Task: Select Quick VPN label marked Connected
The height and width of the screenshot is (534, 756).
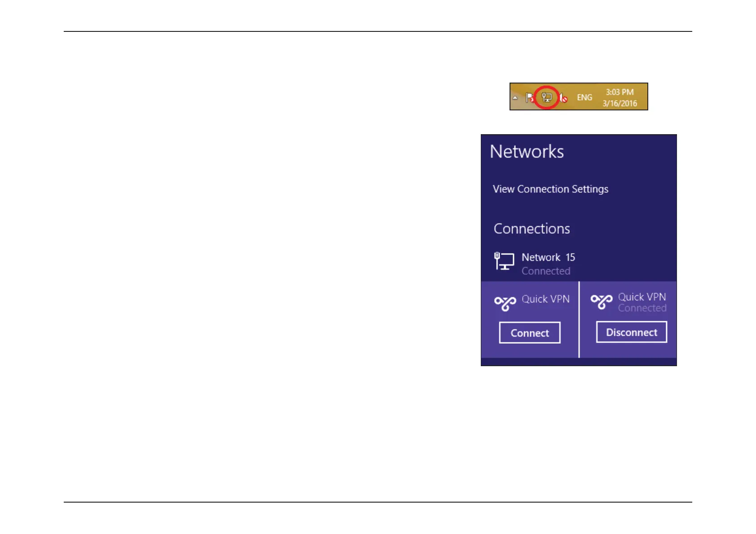Action: (x=642, y=297)
